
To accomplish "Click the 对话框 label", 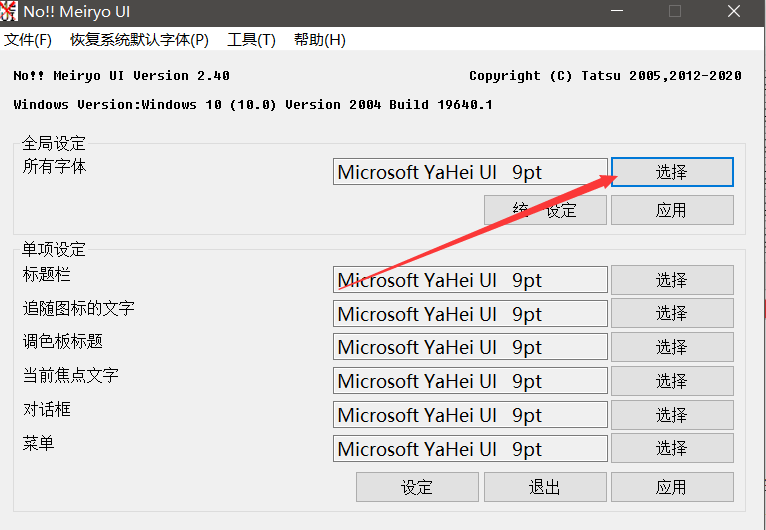I will 46,409.
